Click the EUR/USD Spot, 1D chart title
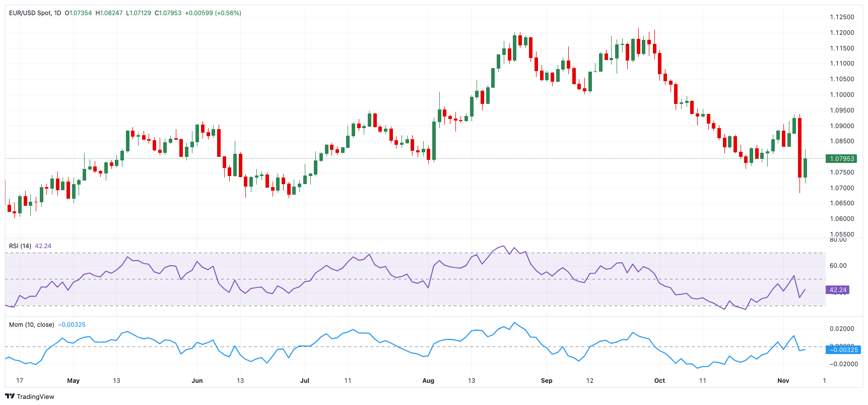The height and width of the screenshot is (405, 868). tap(35, 13)
